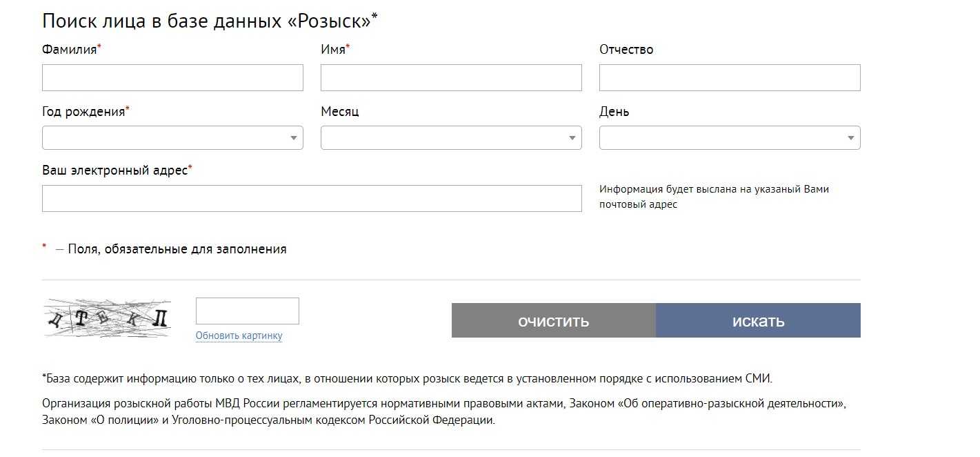Expand the Месяц dropdown list

click(x=451, y=138)
